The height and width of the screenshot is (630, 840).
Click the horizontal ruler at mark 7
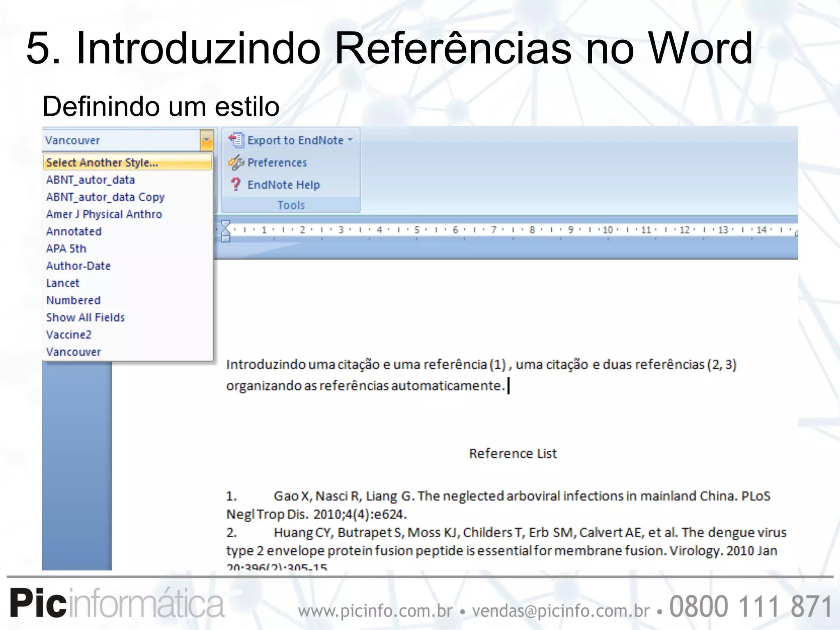point(494,230)
